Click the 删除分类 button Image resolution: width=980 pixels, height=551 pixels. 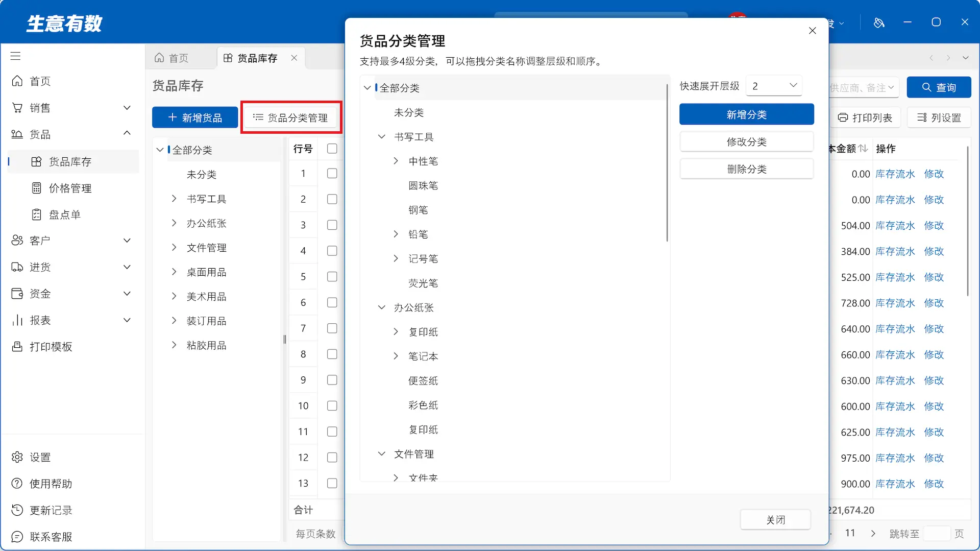[746, 169]
